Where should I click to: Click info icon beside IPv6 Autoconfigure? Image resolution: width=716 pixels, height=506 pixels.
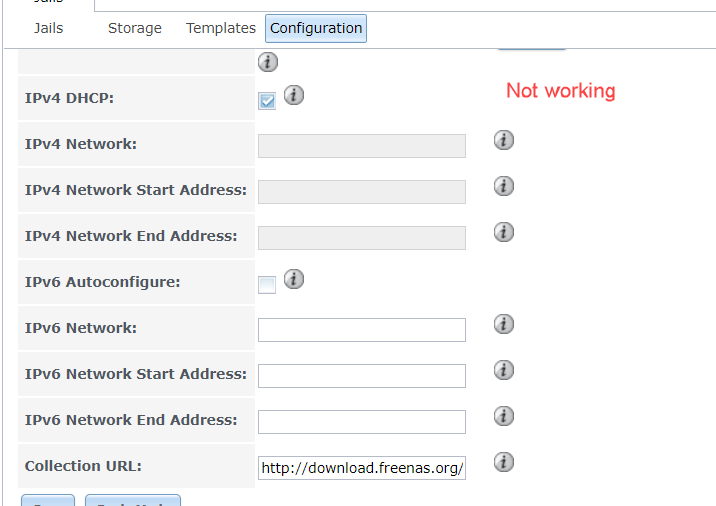tap(294, 280)
